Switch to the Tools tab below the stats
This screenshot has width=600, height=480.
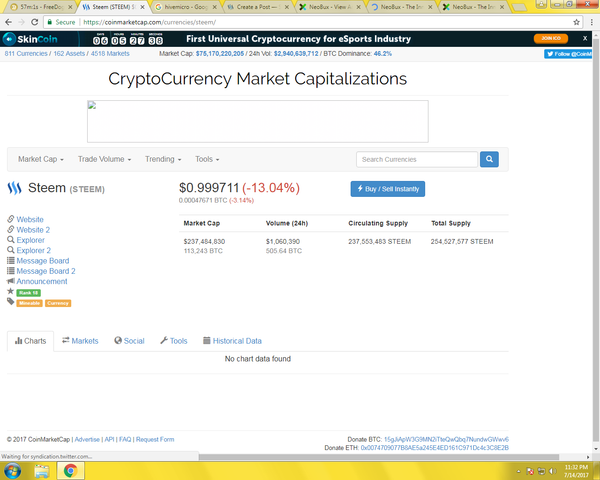click(174, 341)
